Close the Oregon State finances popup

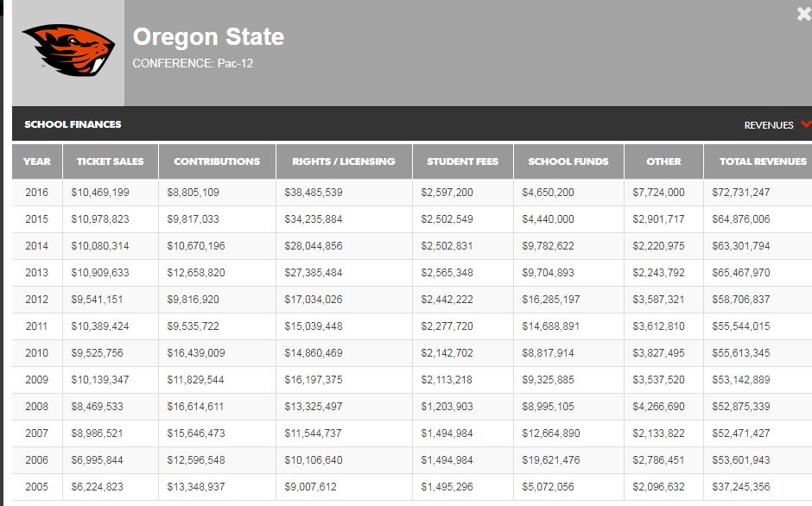[x=804, y=14]
